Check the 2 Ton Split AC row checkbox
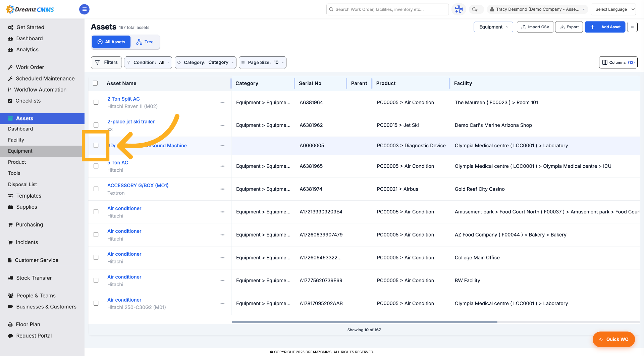This screenshot has width=644, height=356. pos(96,102)
